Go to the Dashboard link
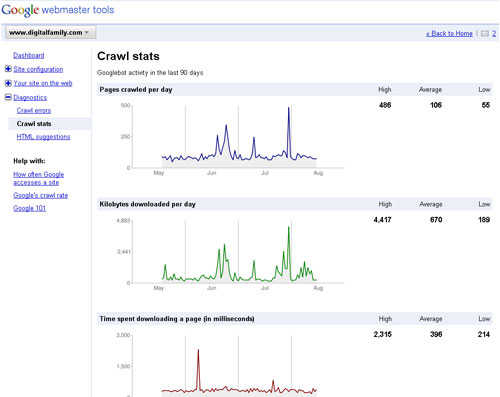 point(29,55)
